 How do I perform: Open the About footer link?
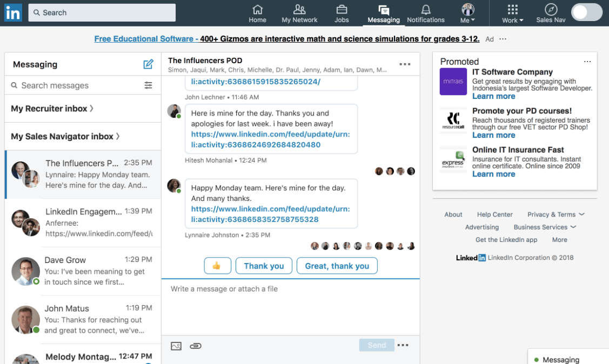pos(453,214)
